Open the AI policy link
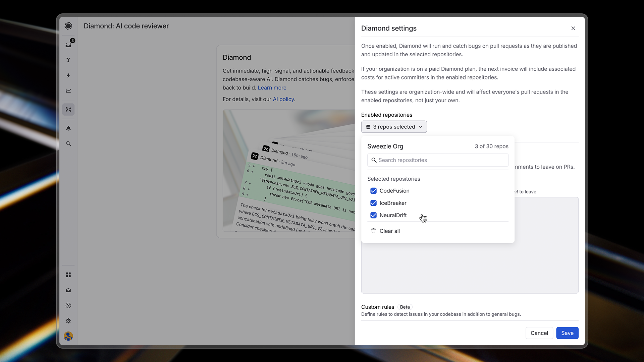 point(283,99)
